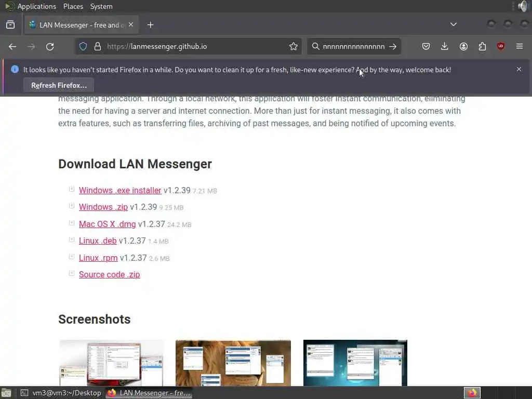Screen dimensions: 532x399
Task: Click into the search box field
Action: point(353,46)
